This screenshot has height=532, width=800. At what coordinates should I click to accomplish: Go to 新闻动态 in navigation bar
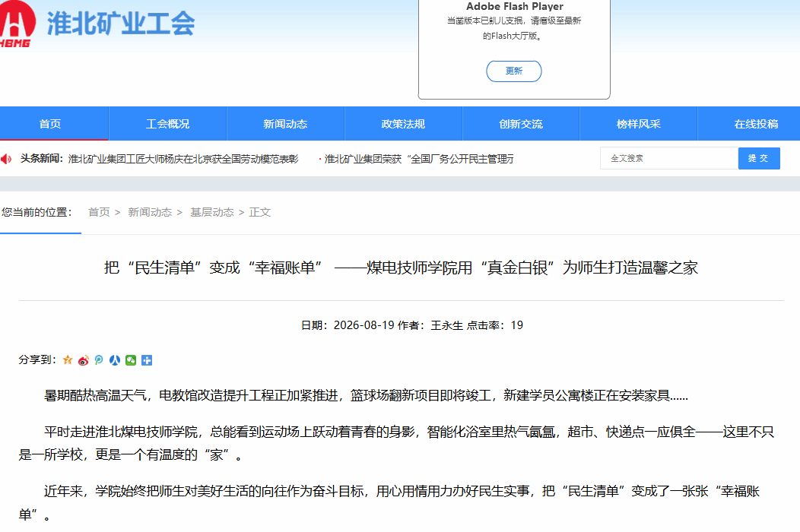click(285, 124)
